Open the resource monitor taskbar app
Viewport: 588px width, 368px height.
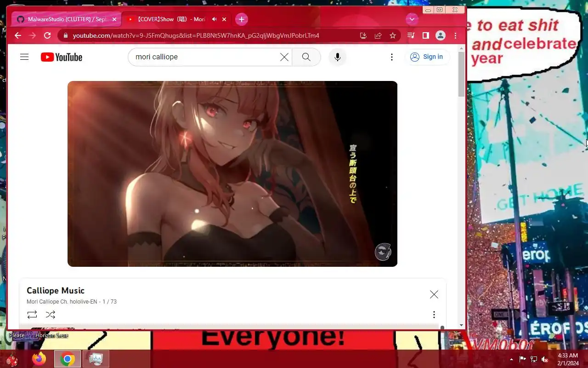96,359
